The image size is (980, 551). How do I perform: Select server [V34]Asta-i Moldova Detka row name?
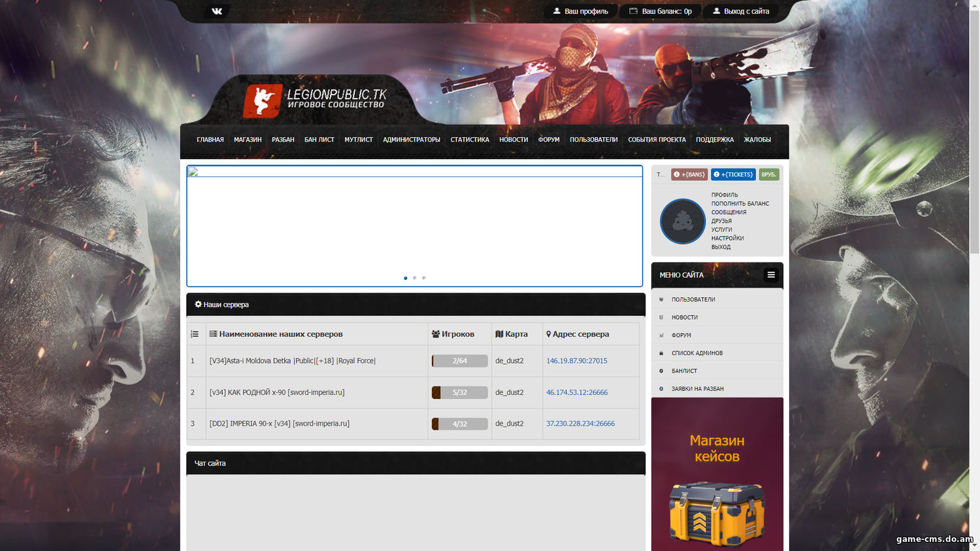[x=293, y=361]
